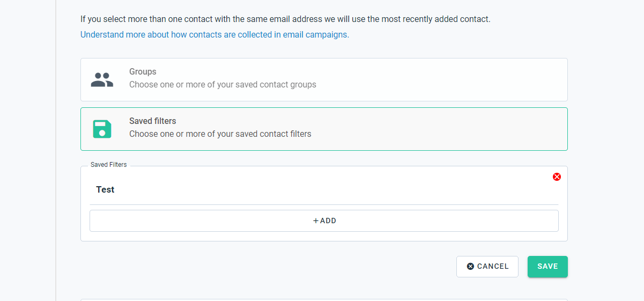
Task: Click the Groups people icon
Action: tap(102, 80)
